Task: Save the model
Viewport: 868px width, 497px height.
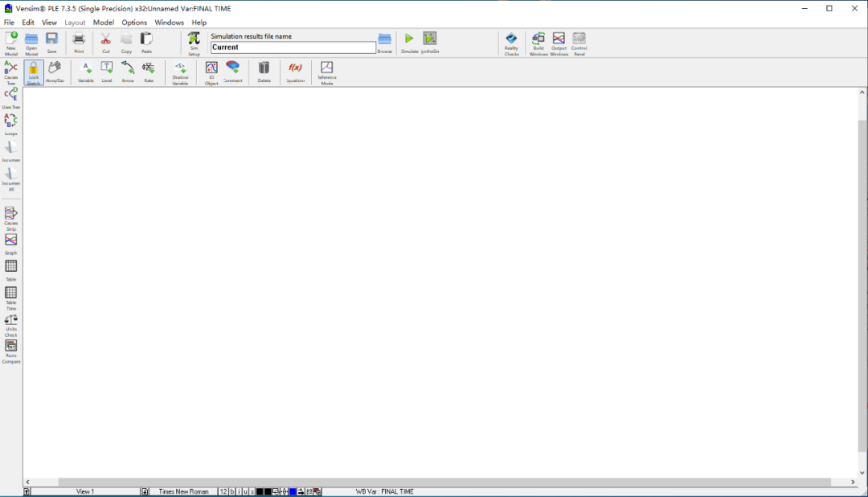Action: pyautogui.click(x=51, y=43)
